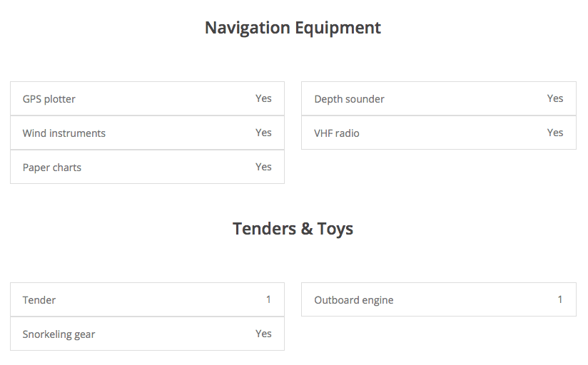Select the Paper charts label
This screenshot has height=365, width=588.
point(52,168)
